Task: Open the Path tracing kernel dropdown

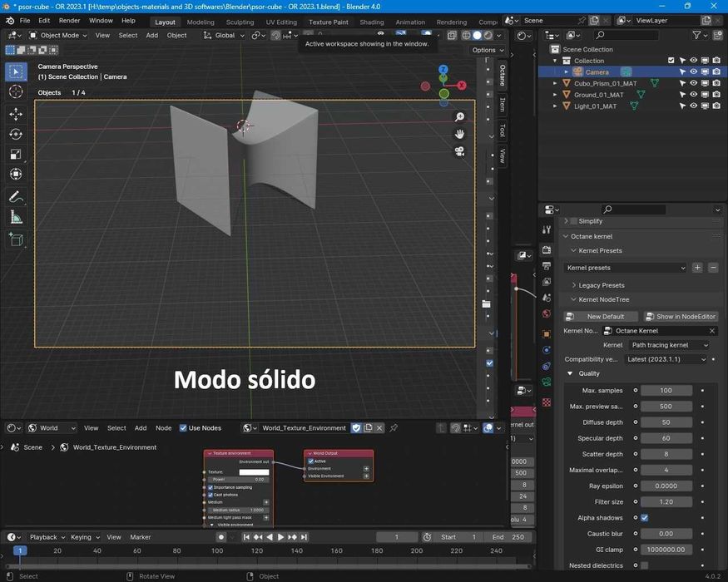Action: point(668,345)
